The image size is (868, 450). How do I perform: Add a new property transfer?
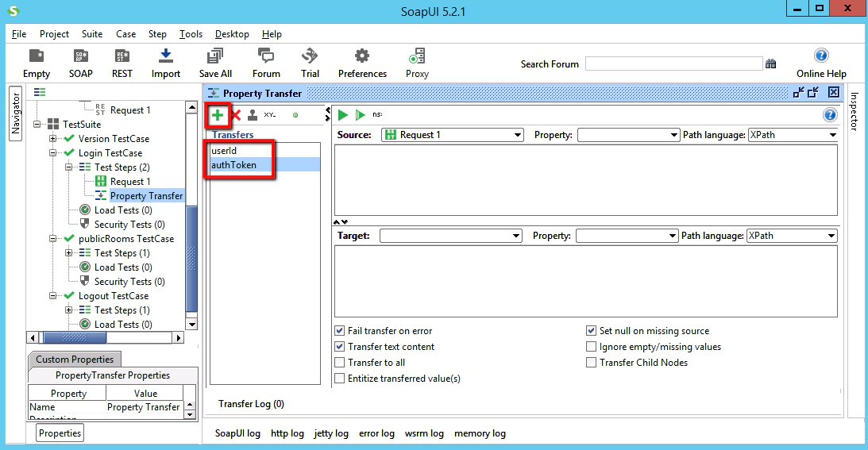tap(218, 114)
